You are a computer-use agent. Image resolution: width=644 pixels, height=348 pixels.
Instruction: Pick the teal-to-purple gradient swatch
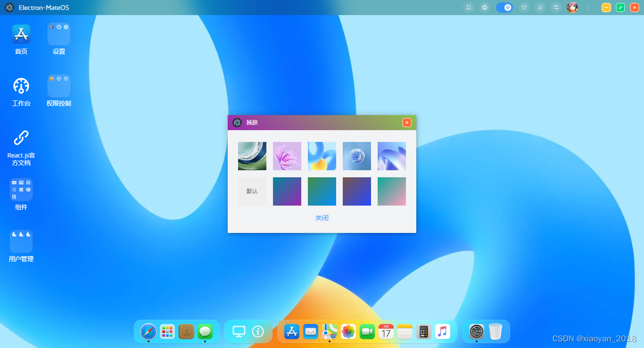pos(287,191)
